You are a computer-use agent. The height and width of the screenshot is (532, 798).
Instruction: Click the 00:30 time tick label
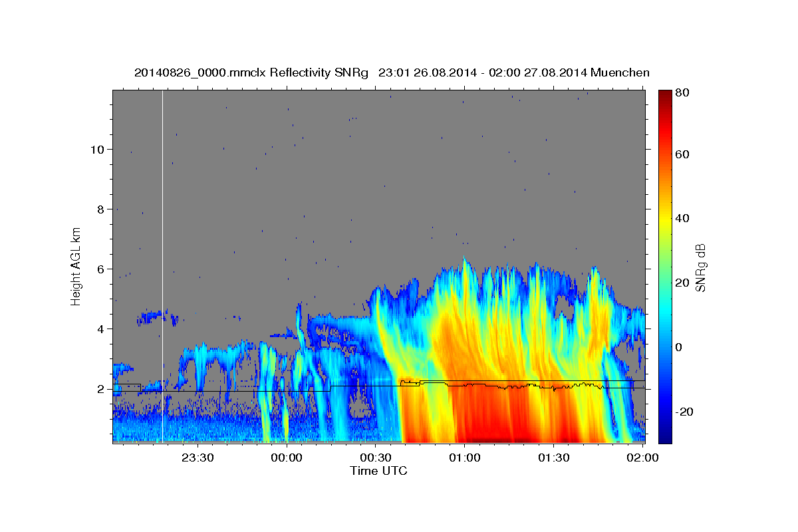376,458
